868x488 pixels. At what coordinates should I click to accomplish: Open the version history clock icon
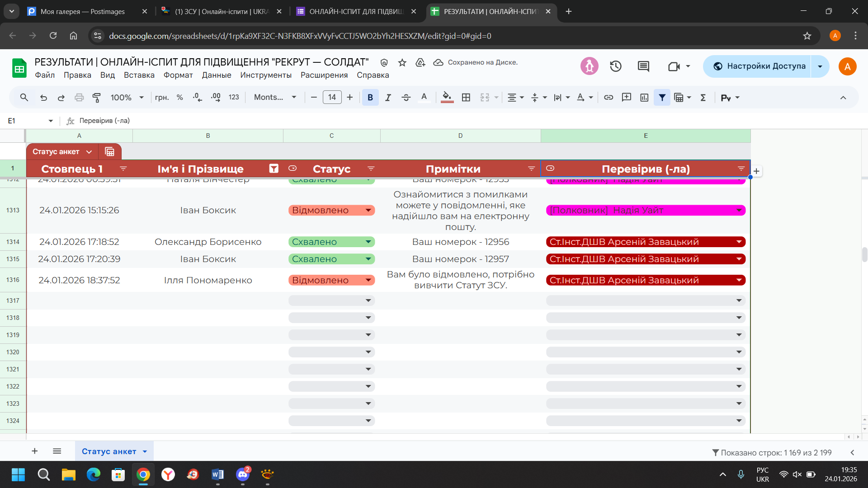tap(615, 66)
